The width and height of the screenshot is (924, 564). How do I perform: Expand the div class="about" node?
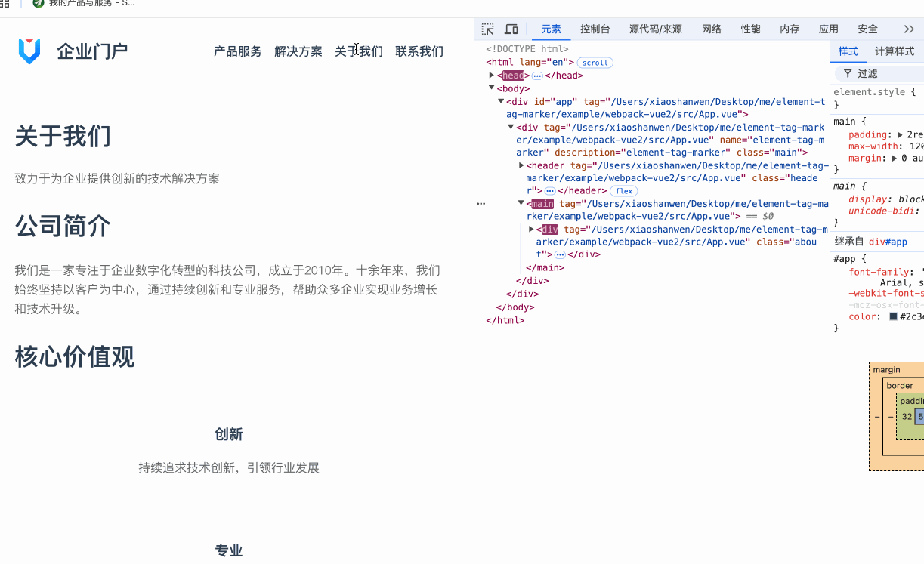531,229
